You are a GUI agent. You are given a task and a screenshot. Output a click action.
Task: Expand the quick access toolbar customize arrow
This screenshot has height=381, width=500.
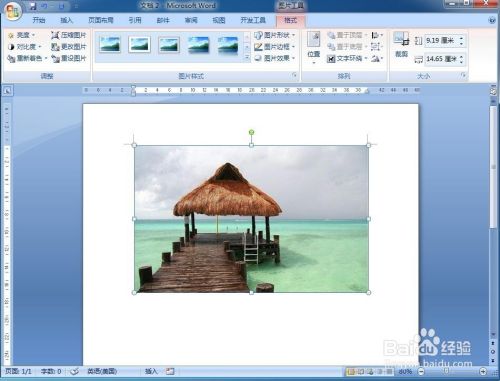tap(76, 6)
